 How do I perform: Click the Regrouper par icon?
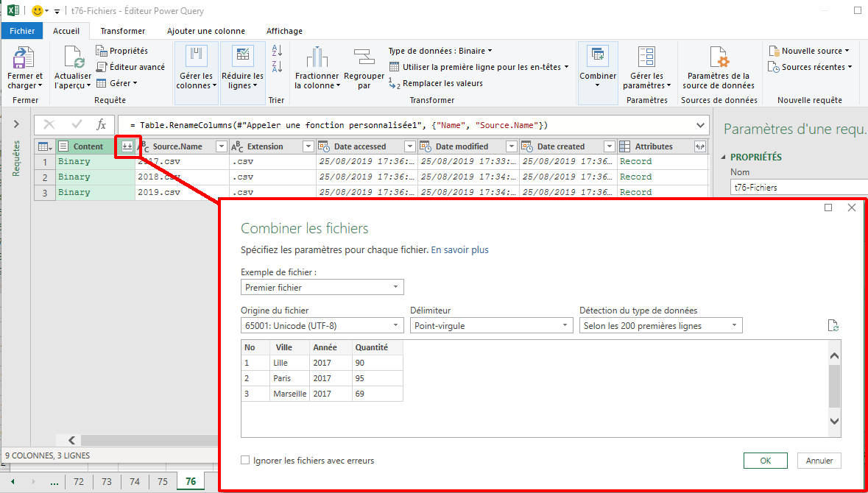point(364,58)
